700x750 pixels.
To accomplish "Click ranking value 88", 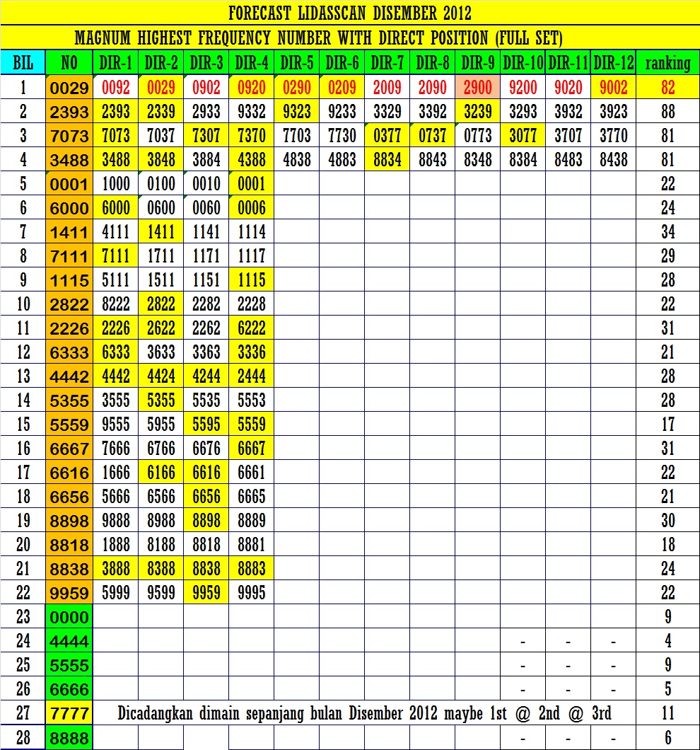I will (668, 112).
